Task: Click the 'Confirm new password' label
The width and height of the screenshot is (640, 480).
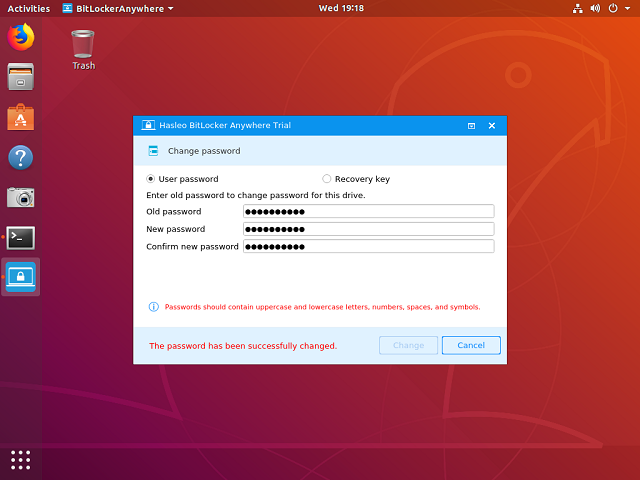Action: (192, 247)
